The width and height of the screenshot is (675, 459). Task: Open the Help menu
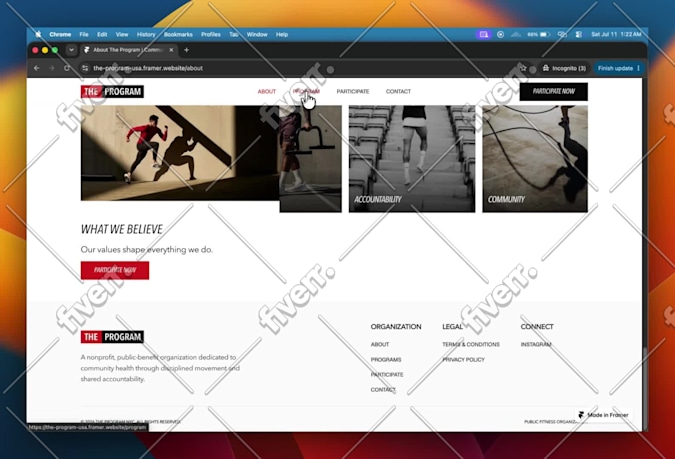click(x=282, y=34)
